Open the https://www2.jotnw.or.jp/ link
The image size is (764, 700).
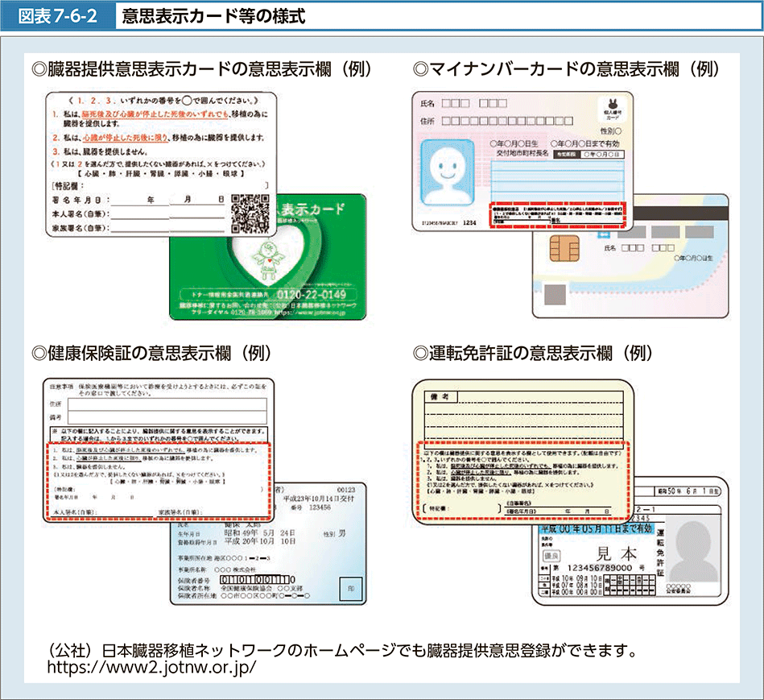pyautogui.click(x=151, y=667)
